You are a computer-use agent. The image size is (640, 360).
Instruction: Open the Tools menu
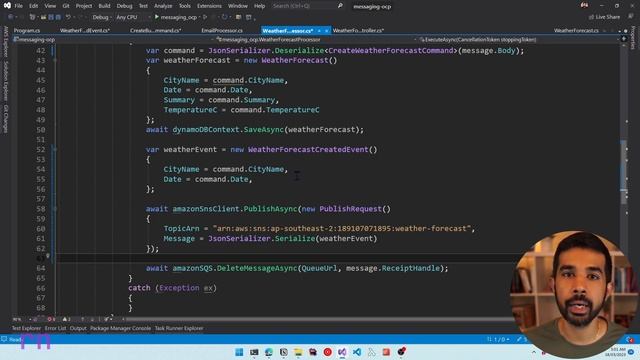[x=184, y=6]
